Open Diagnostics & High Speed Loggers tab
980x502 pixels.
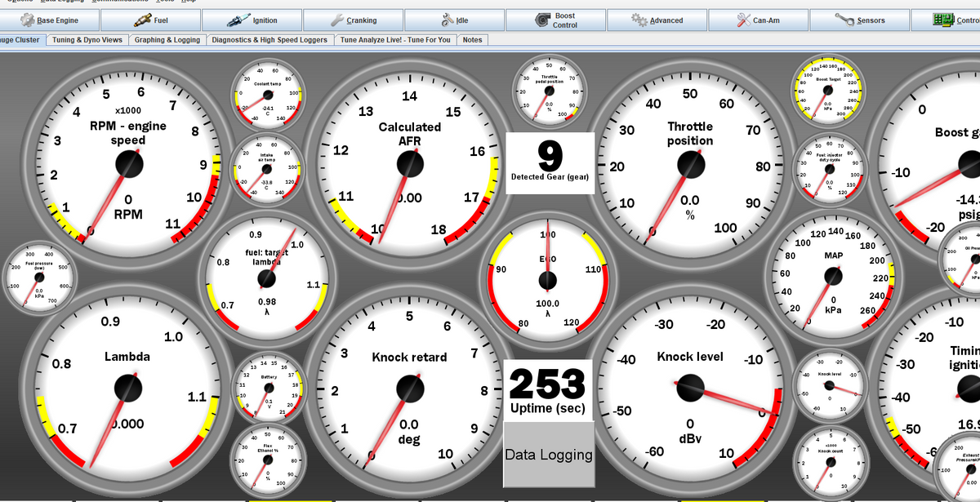[x=269, y=39]
